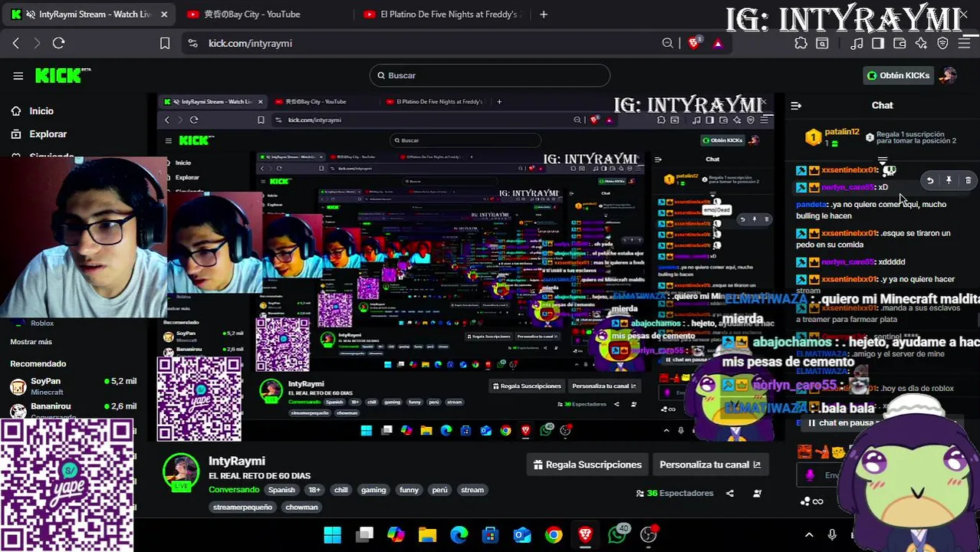Open the Kick logo home link

click(63, 75)
